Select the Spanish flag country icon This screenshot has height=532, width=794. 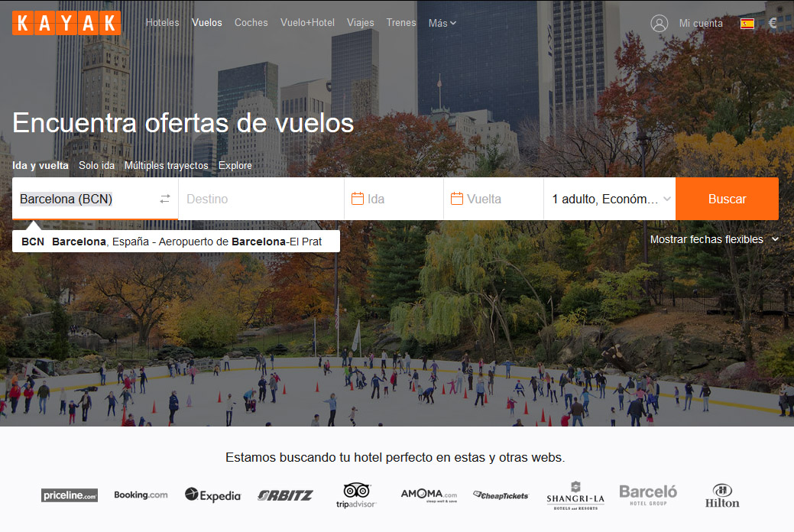[x=747, y=24]
